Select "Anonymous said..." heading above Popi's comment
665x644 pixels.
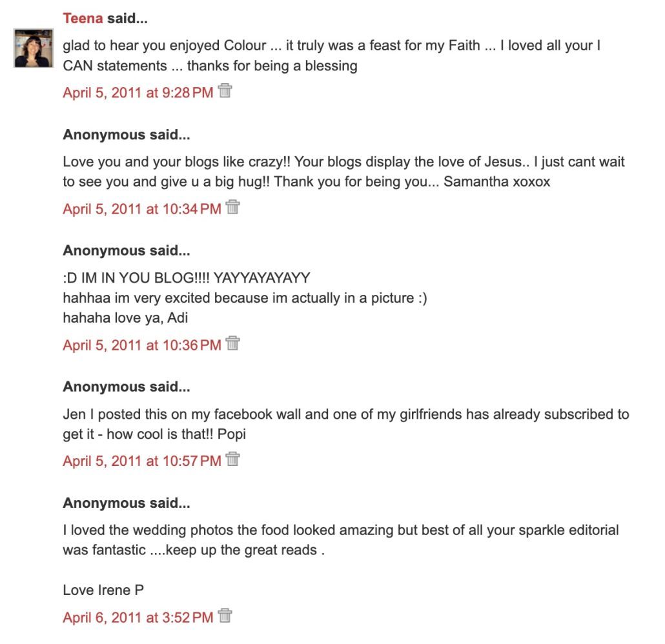(127, 387)
